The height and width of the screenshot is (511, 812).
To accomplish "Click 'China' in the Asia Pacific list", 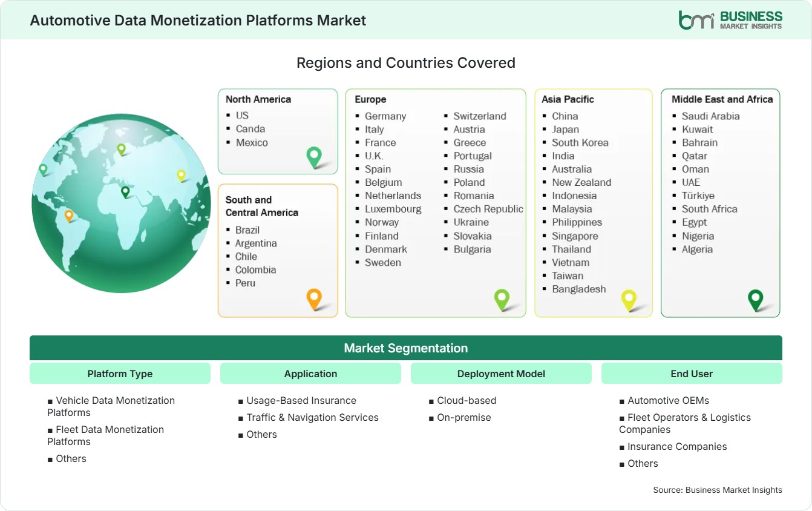I will (565, 116).
